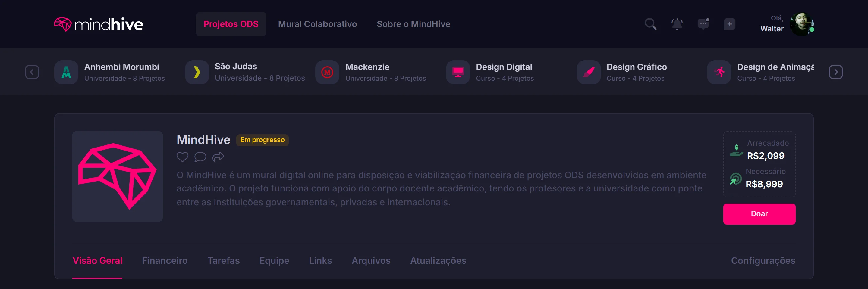The image size is (868, 289).
Task: Select the Design Digital monitor icon
Action: [458, 72]
